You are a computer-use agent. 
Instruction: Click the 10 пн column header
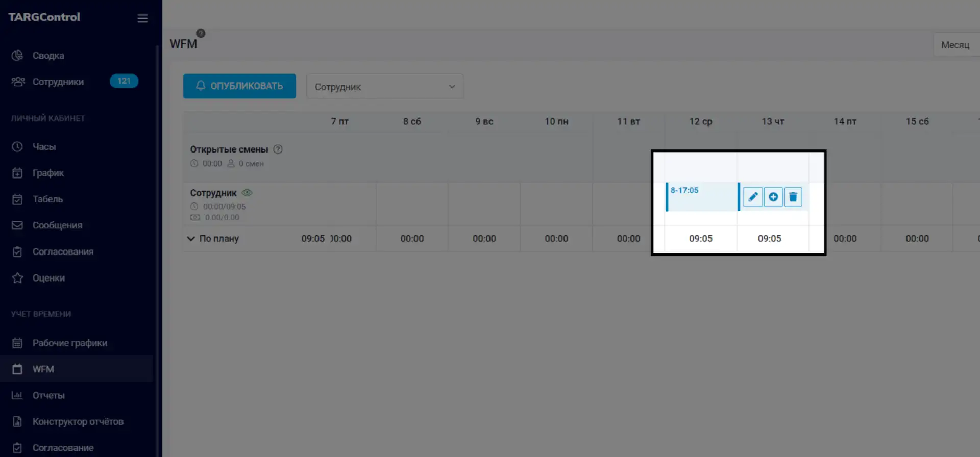click(556, 121)
